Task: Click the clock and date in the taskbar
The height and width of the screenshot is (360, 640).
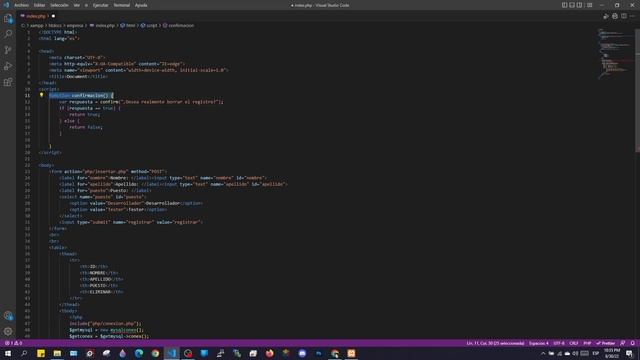Action: coord(612,353)
